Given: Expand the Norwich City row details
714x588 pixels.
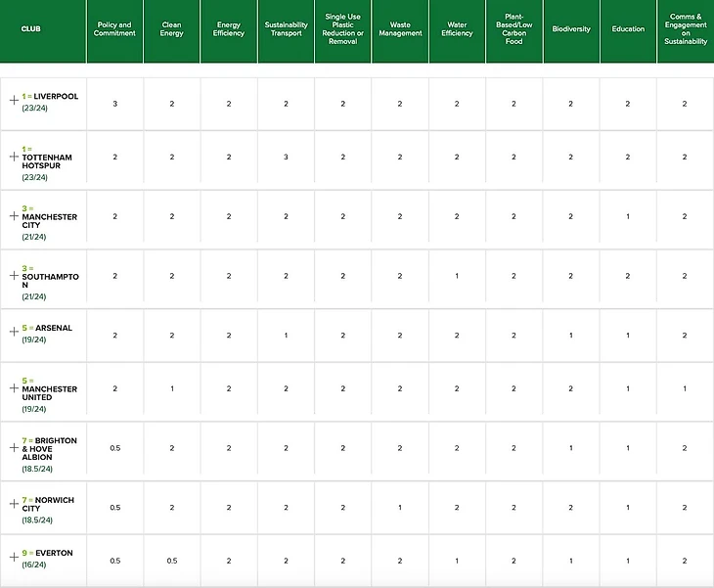Looking at the screenshot, I should tap(14, 504).
